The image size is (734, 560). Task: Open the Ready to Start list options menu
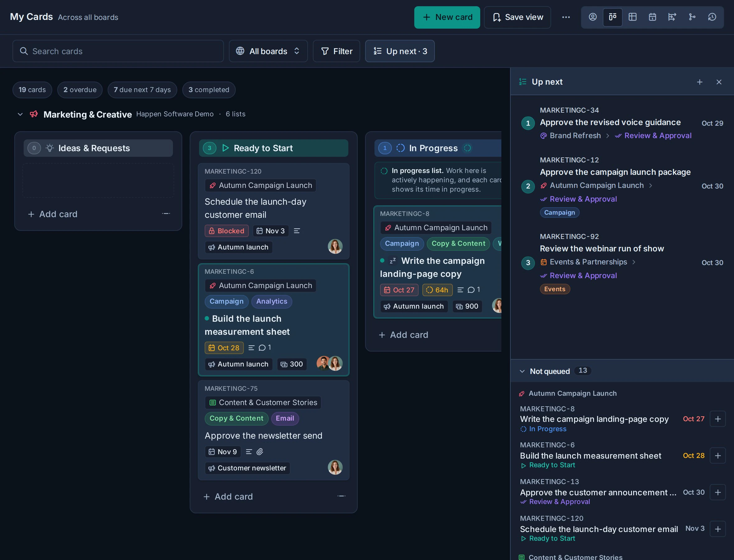tap(341, 496)
